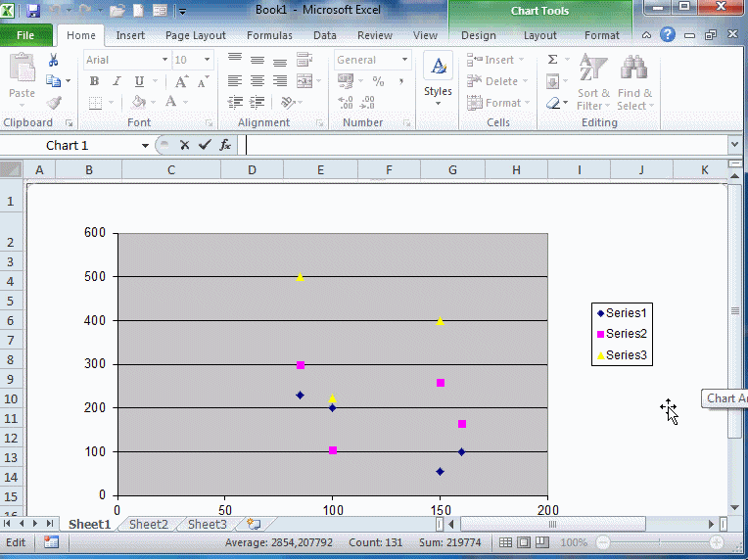Click the Insert Function fx icon

pyautogui.click(x=225, y=145)
